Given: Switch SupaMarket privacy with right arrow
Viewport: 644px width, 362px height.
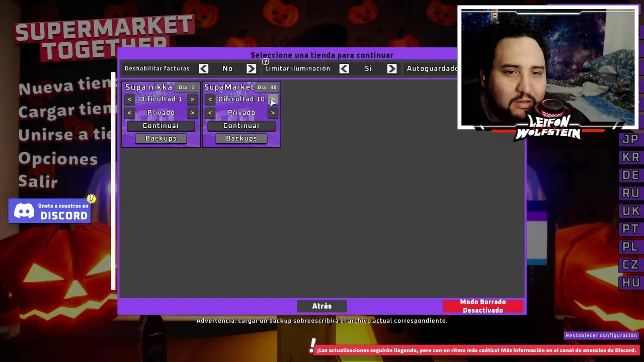Looking at the screenshot, I should (x=273, y=113).
